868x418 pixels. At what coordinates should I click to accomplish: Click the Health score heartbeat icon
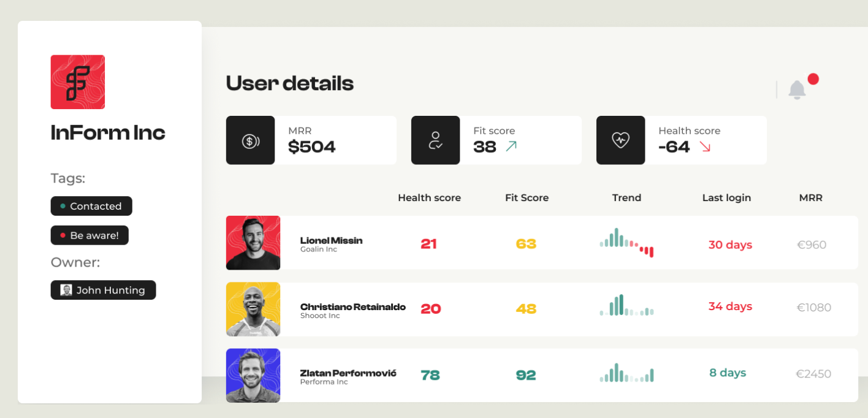pyautogui.click(x=620, y=140)
